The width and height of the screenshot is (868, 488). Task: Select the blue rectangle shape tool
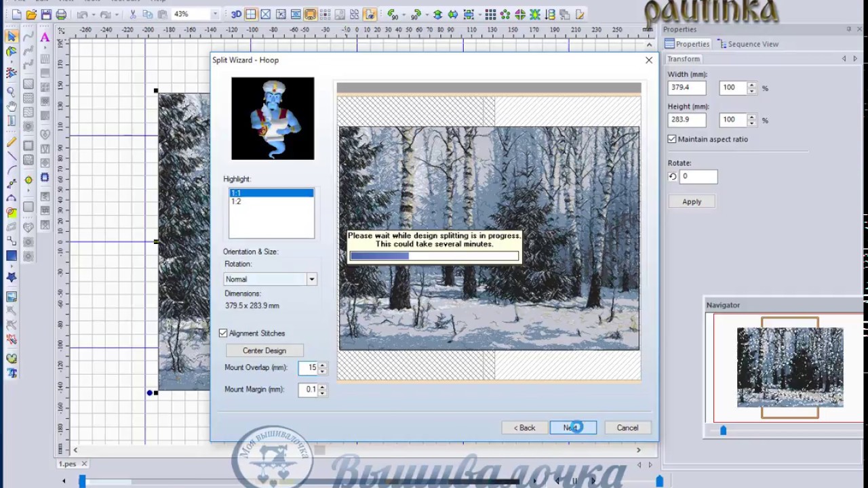coord(12,256)
